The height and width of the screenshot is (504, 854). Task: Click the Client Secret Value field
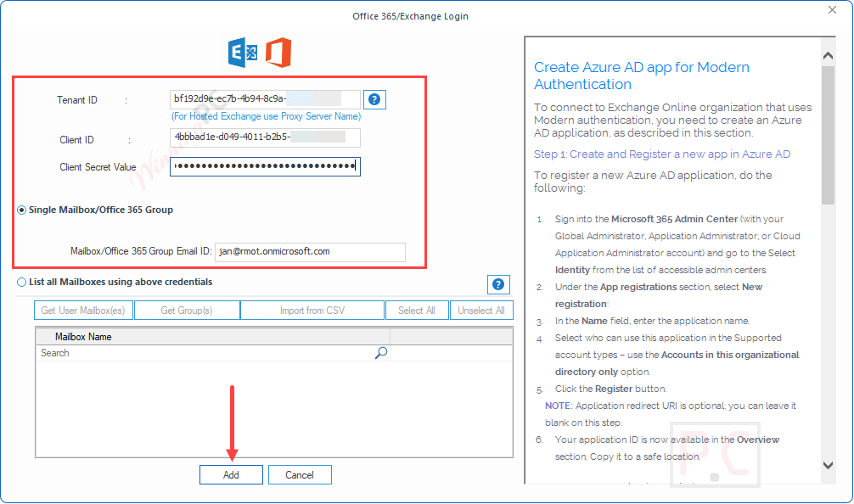(265, 166)
